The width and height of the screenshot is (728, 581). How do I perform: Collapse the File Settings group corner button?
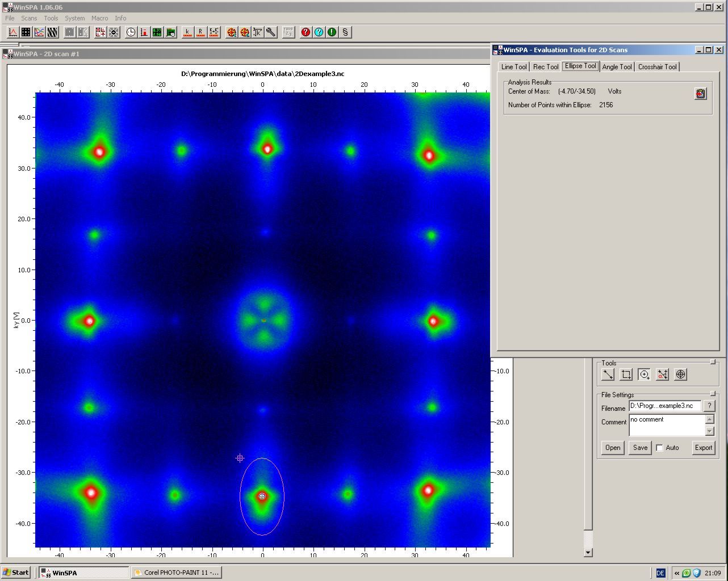713,394
